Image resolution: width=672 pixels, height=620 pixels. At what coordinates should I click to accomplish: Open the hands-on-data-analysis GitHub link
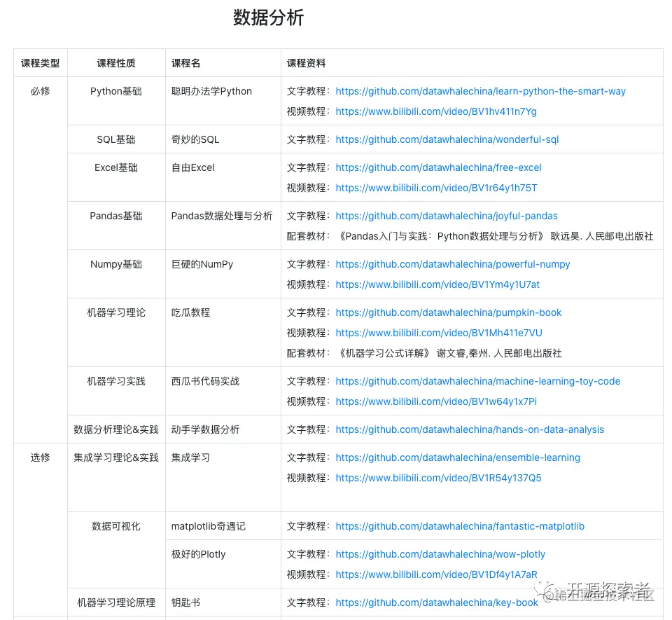[470, 429]
